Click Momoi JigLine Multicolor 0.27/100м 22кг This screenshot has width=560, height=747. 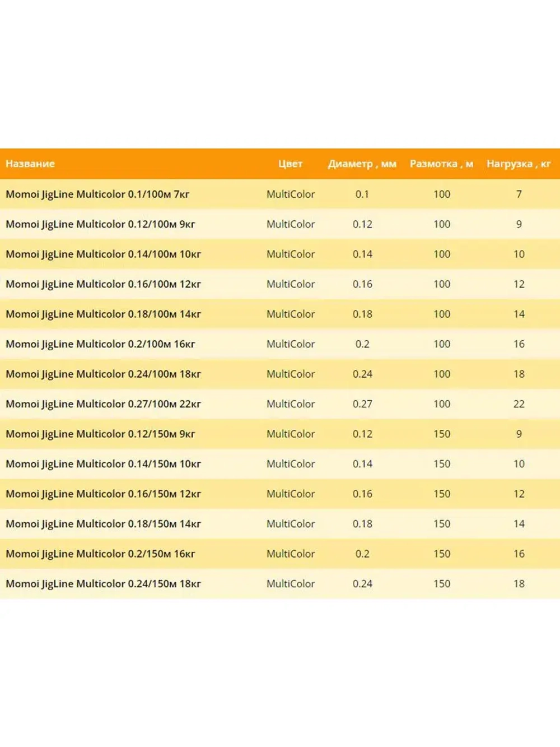(103, 404)
